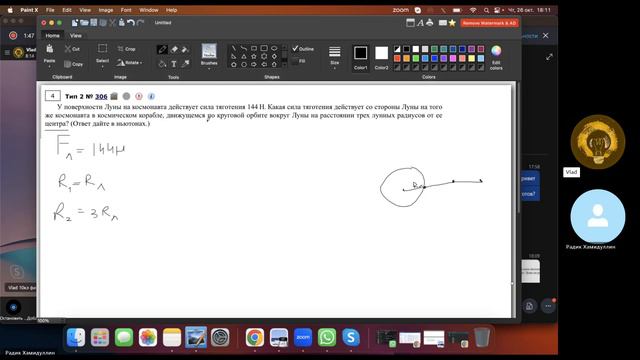Viewport: 640px width, 360px height.
Task: Open the Edit menu
Action: pos(67,10)
